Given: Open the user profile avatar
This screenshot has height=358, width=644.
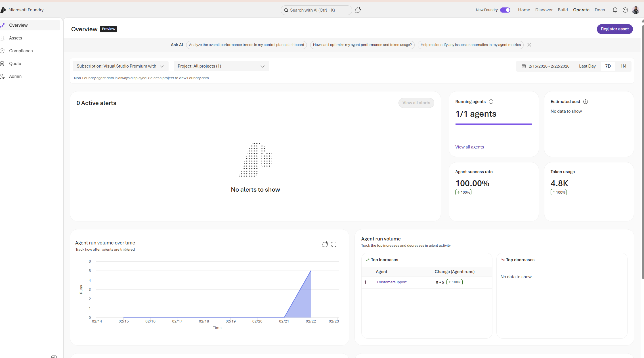Looking at the screenshot, I should pos(635,10).
